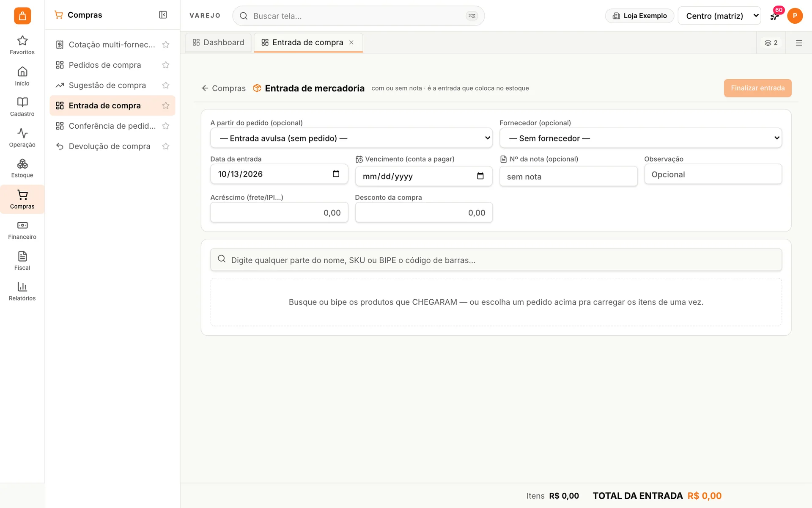Click the Observação input field
Image resolution: width=812 pixels, height=508 pixels.
click(x=713, y=174)
